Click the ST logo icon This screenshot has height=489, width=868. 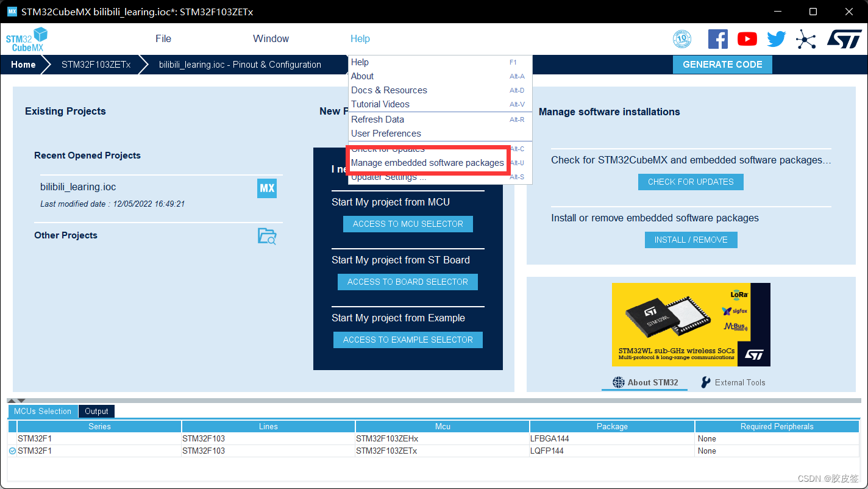(x=844, y=39)
